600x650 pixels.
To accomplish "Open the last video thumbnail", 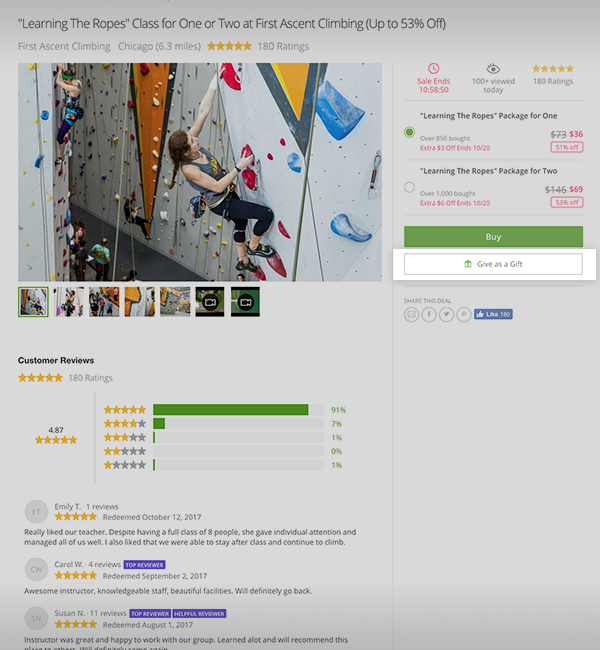I will click(x=245, y=302).
